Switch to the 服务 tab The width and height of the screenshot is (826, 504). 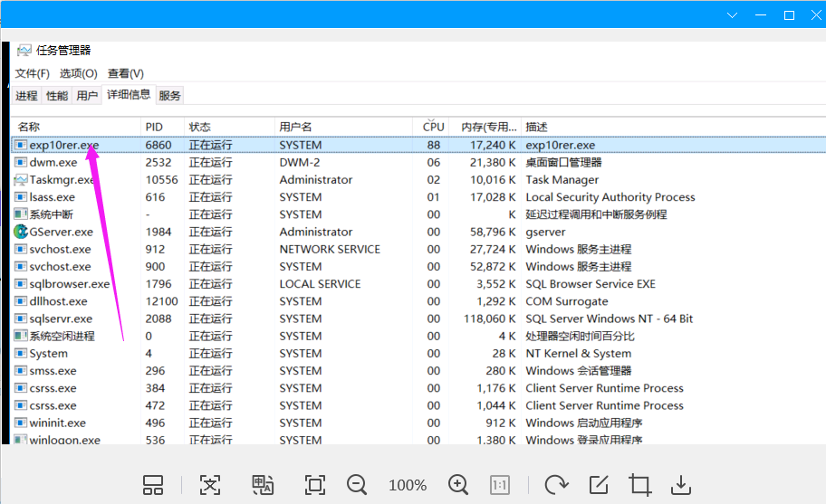169,95
